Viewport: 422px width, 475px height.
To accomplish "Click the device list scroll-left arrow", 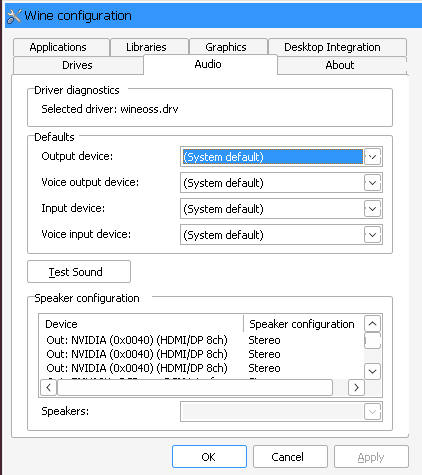I will click(x=49, y=387).
